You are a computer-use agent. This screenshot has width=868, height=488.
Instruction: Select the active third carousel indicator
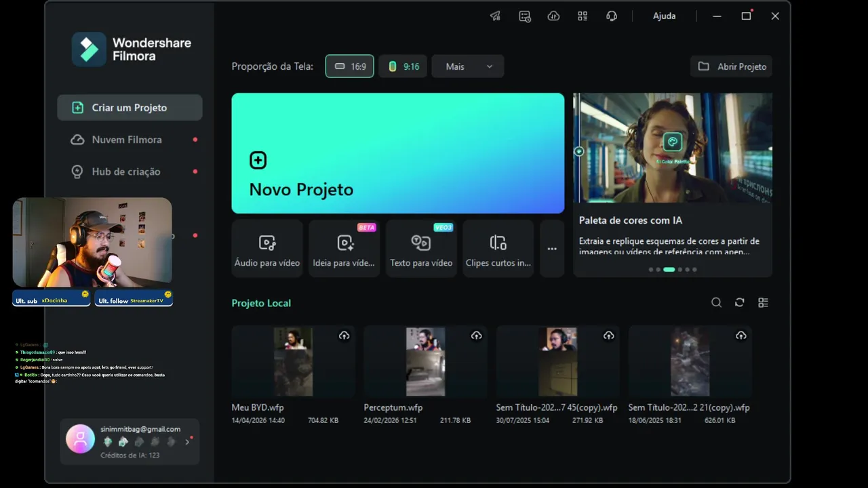[x=669, y=270]
